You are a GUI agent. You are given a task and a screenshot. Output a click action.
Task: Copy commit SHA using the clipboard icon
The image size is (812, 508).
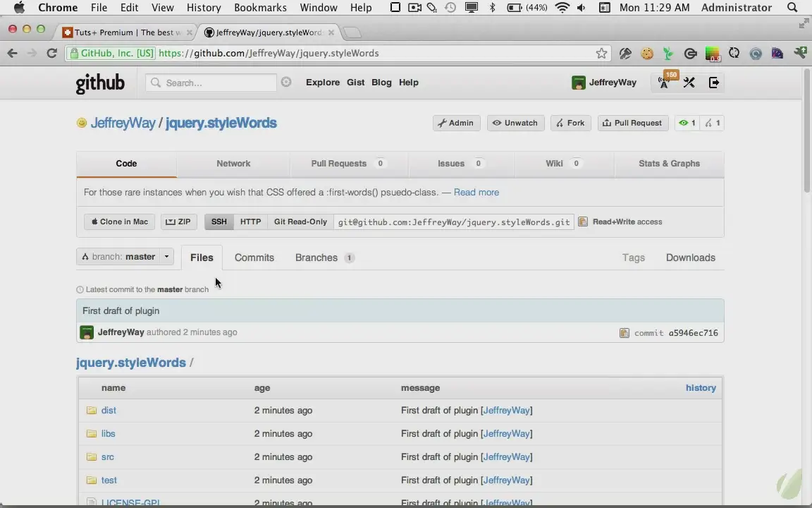coord(625,333)
